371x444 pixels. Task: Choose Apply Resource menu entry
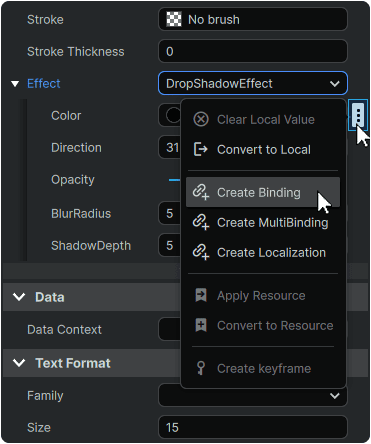coord(263,295)
